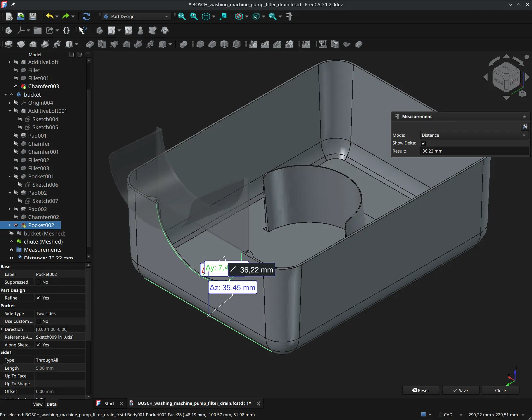Switch to the View property tab
The height and width of the screenshot is (420, 532).
pos(38,404)
